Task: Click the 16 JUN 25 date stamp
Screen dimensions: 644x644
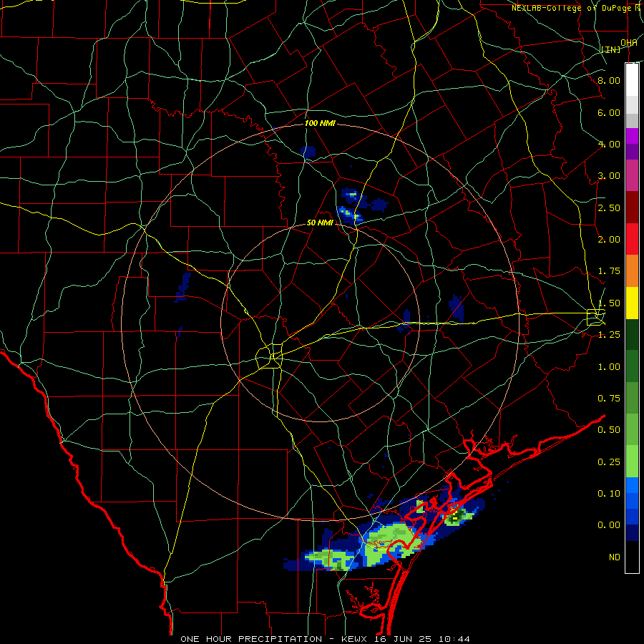Action: click(x=404, y=639)
